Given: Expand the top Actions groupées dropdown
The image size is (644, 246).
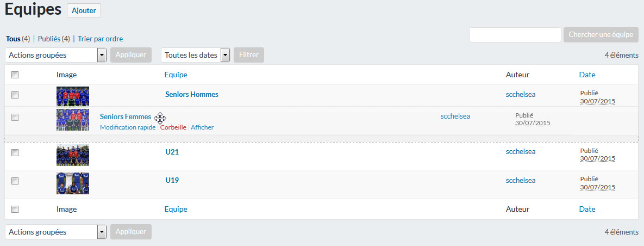Looking at the screenshot, I should [x=56, y=55].
